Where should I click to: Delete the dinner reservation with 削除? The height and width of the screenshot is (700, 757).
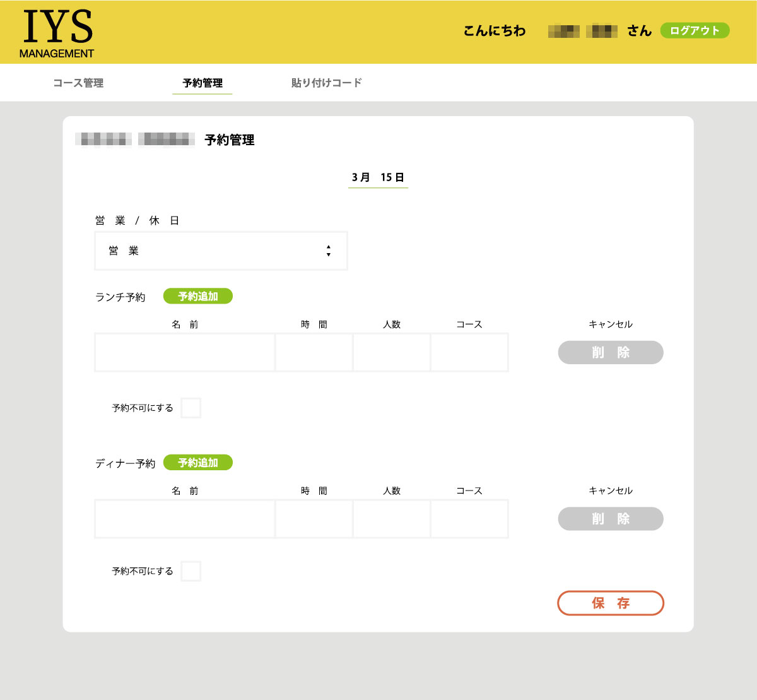pyautogui.click(x=611, y=519)
